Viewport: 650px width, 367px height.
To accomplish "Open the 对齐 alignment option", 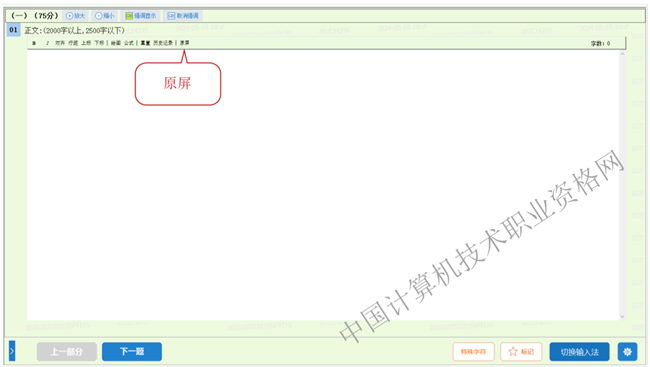I will tap(60, 43).
